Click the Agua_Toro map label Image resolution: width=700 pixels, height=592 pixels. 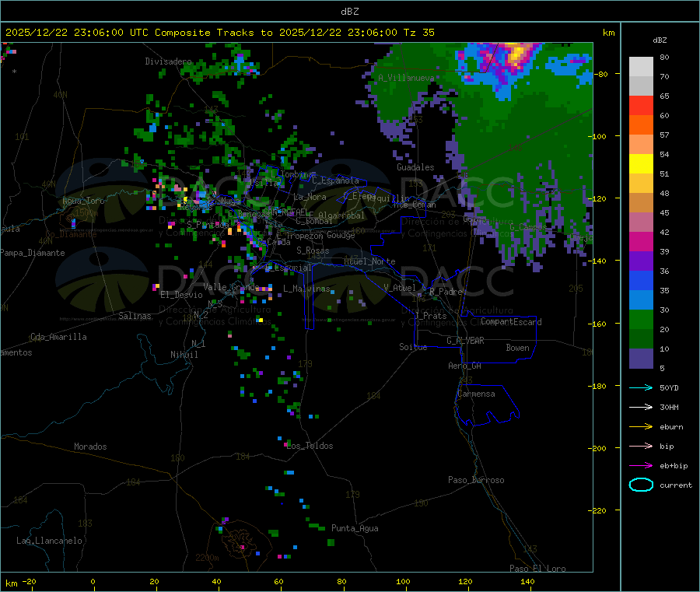[x=83, y=201]
